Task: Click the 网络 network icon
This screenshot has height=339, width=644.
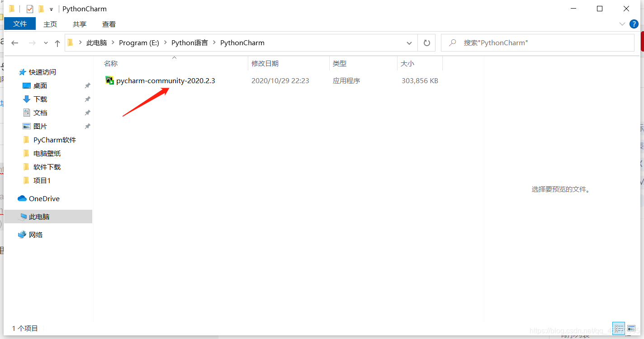Action: [x=22, y=235]
